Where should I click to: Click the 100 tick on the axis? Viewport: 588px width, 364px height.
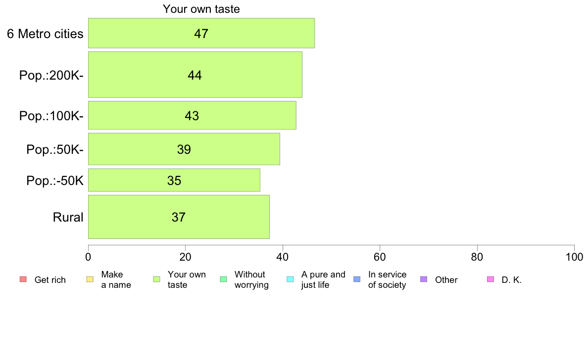[x=574, y=257]
